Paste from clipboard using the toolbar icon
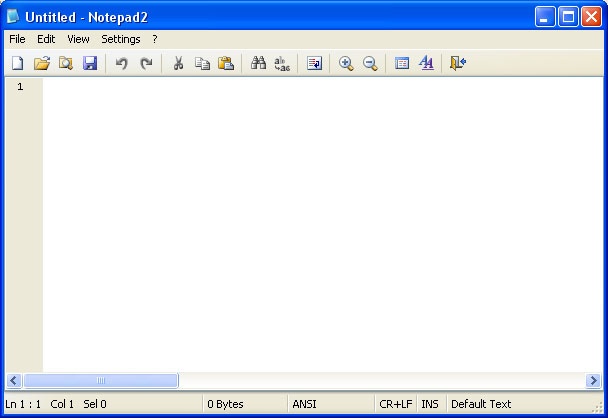The height and width of the screenshot is (418, 608). [226, 63]
